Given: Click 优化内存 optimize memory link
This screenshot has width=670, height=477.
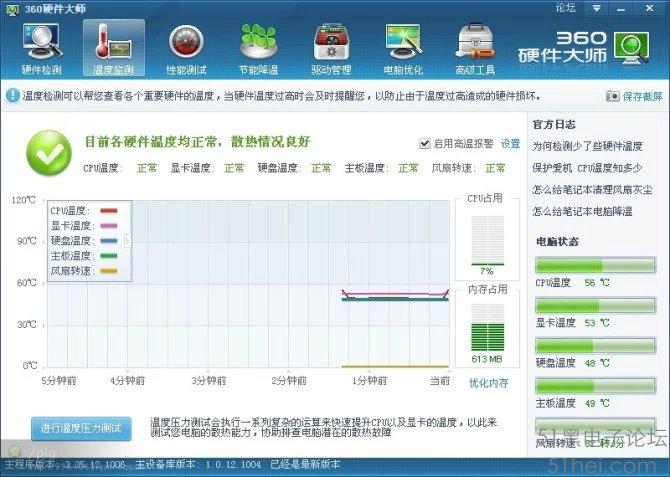Looking at the screenshot, I should coord(488,383).
